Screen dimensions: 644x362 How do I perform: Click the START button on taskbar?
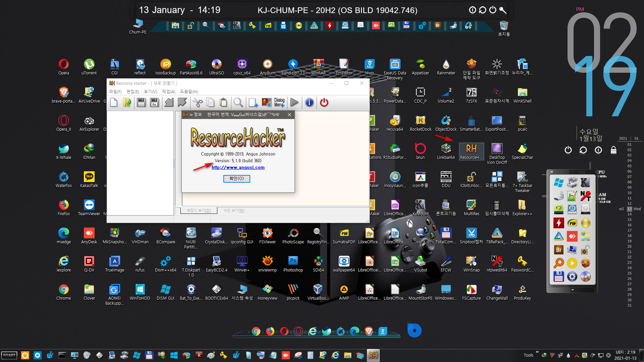(9, 355)
